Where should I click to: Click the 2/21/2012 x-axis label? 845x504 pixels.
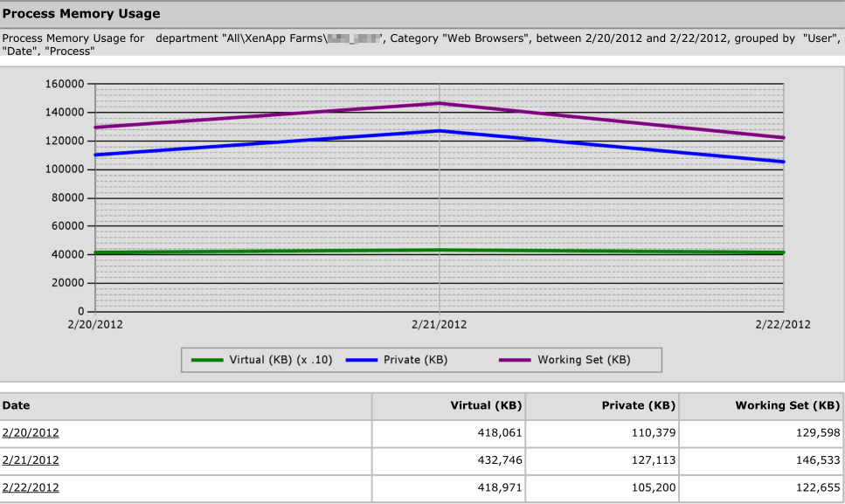[440, 325]
